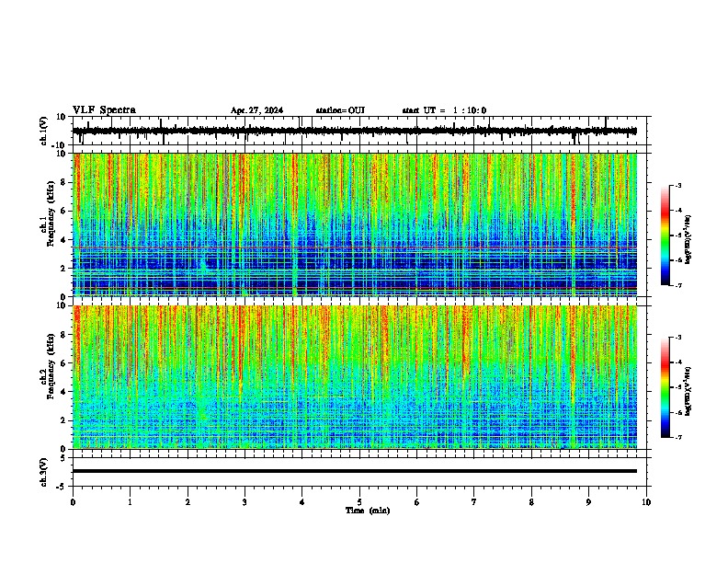Click time axis tick label "1"

coord(131,502)
